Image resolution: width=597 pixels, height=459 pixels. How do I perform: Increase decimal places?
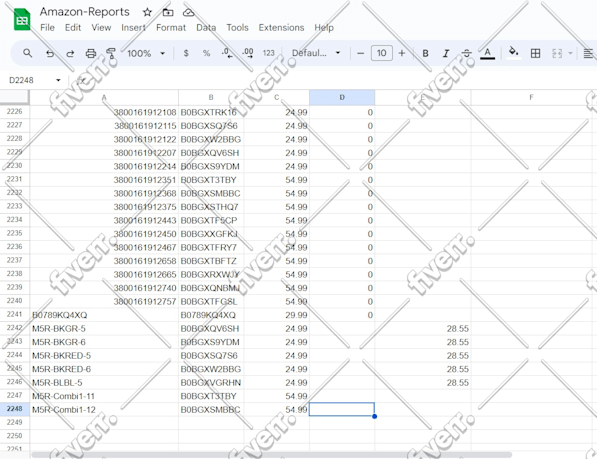coord(248,53)
